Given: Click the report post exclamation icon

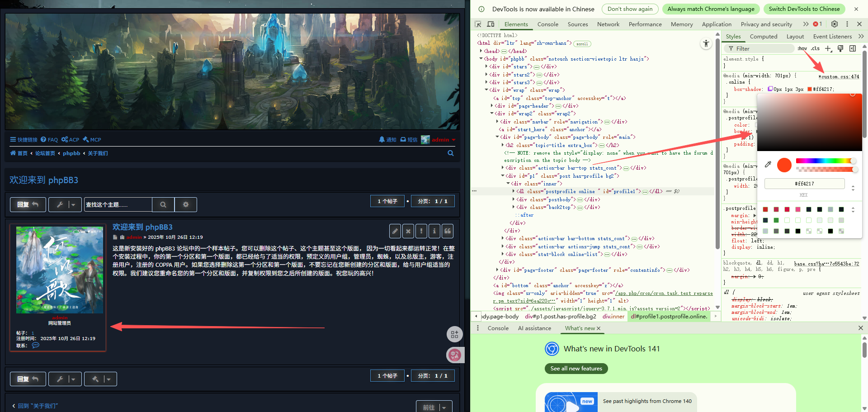Looking at the screenshot, I should 421,231.
